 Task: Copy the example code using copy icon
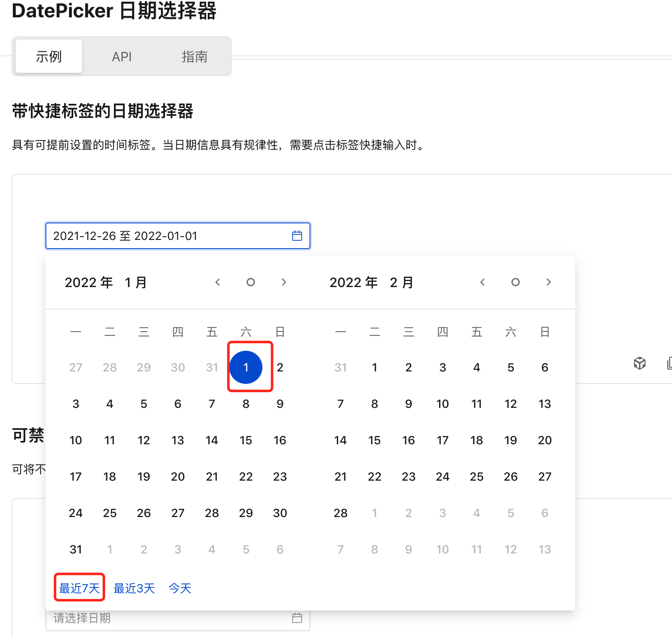tap(670, 363)
